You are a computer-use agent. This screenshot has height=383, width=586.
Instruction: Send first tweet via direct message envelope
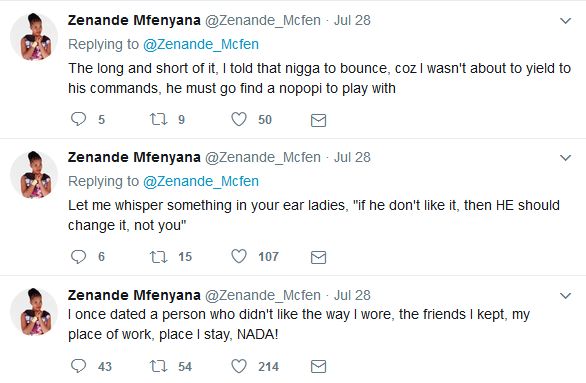coord(318,120)
